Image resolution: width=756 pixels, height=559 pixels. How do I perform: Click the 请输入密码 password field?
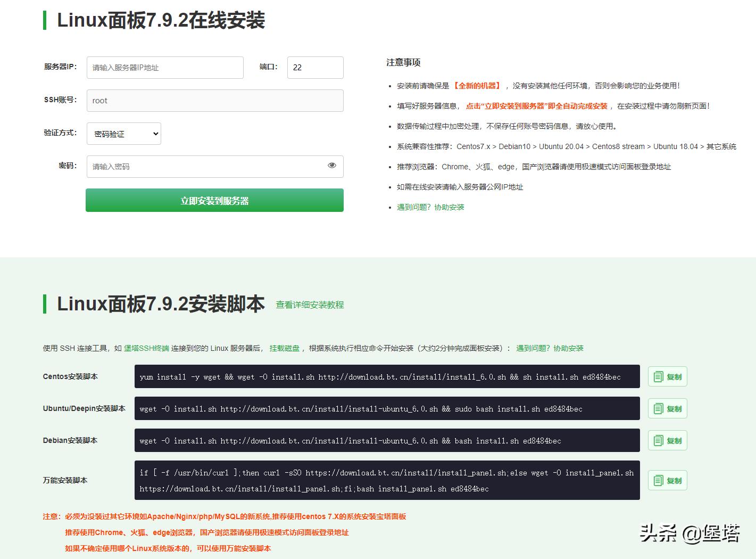pyautogui.click(x=207, y=166)
